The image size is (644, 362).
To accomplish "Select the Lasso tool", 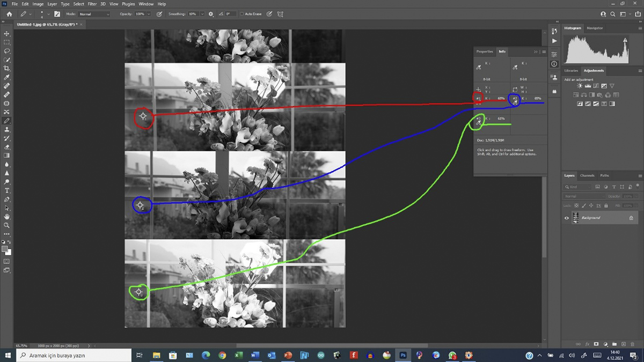I will click(x=7, y=51).
